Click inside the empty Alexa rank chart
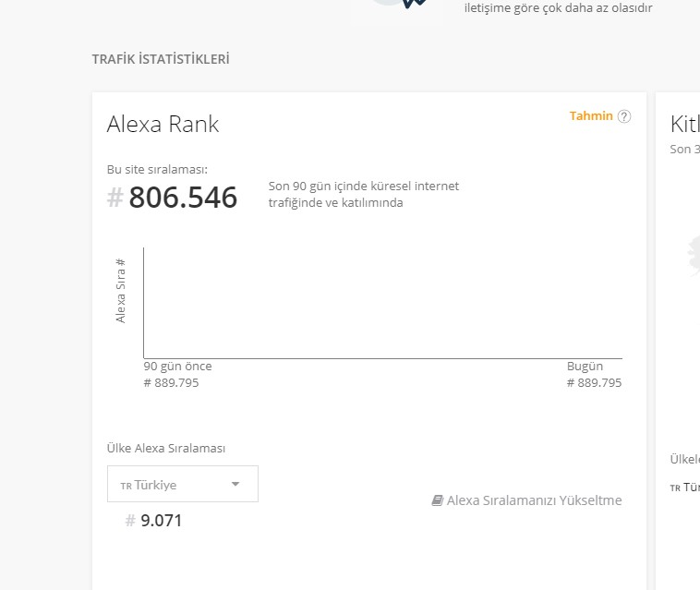This screenshot has width=700, height=590. click(382, 302)
